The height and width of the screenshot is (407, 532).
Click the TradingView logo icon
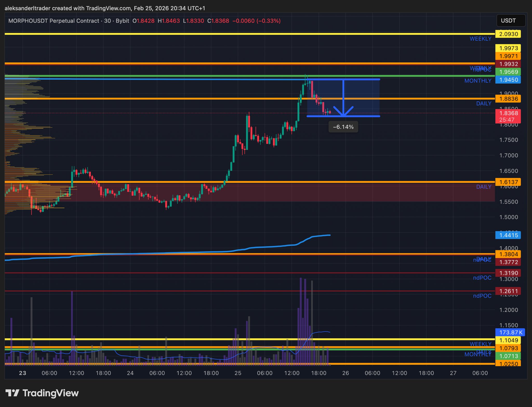point(12,393)
